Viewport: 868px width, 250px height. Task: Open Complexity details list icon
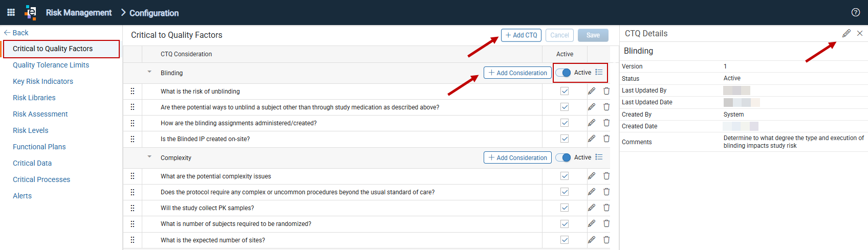[x=599, y=157]
